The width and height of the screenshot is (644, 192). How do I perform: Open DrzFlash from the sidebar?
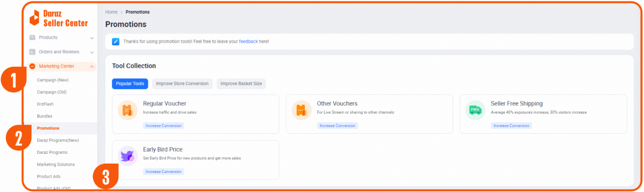click(x=45, y=104)
